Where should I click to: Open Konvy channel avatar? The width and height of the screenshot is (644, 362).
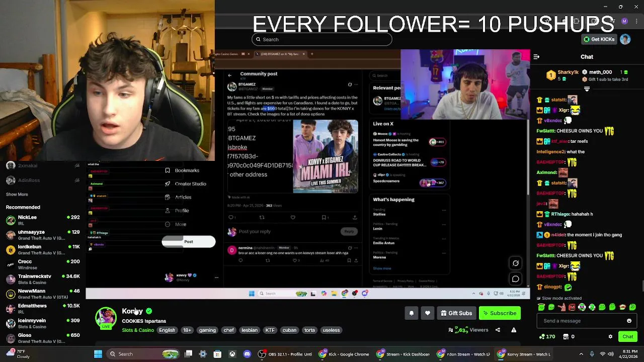point(106,318)
